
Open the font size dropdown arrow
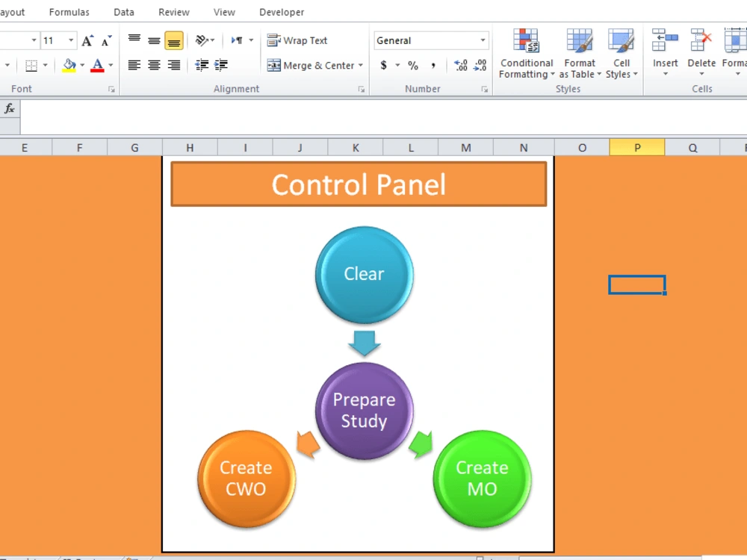tap(71, 40)
